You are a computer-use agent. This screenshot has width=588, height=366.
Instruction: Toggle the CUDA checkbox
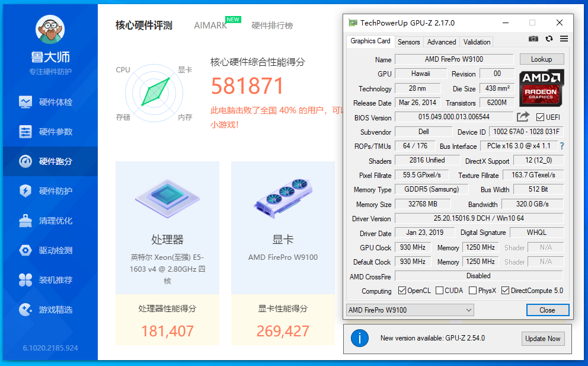pyautogui.click(x=439, y=291)
